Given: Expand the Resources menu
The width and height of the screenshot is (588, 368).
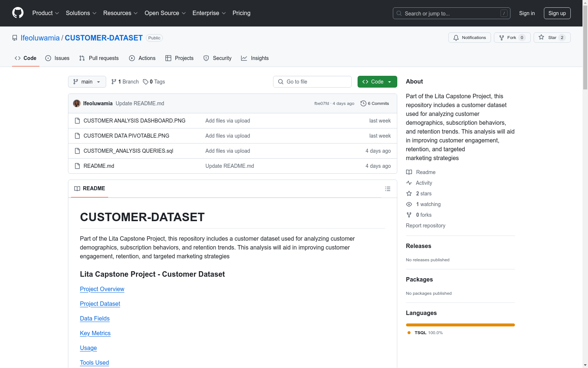Looking at the screenshot, I should click(121, 13).
